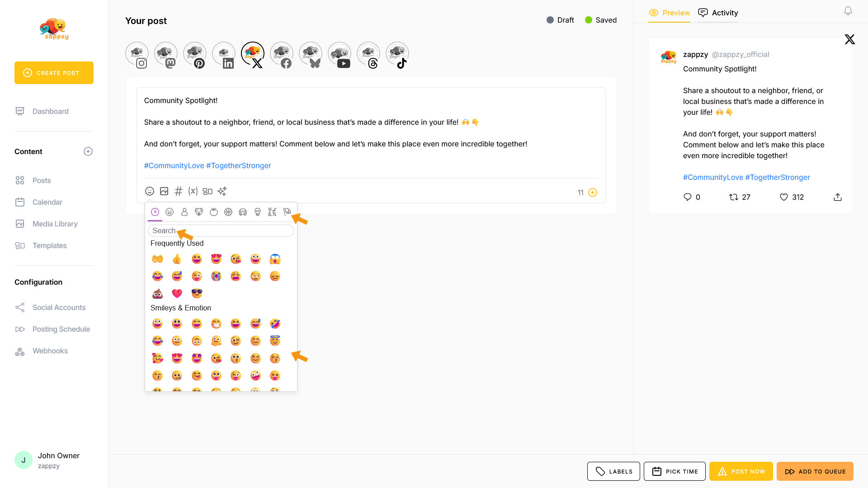Open the notifications bell

(x=848, y=11)
